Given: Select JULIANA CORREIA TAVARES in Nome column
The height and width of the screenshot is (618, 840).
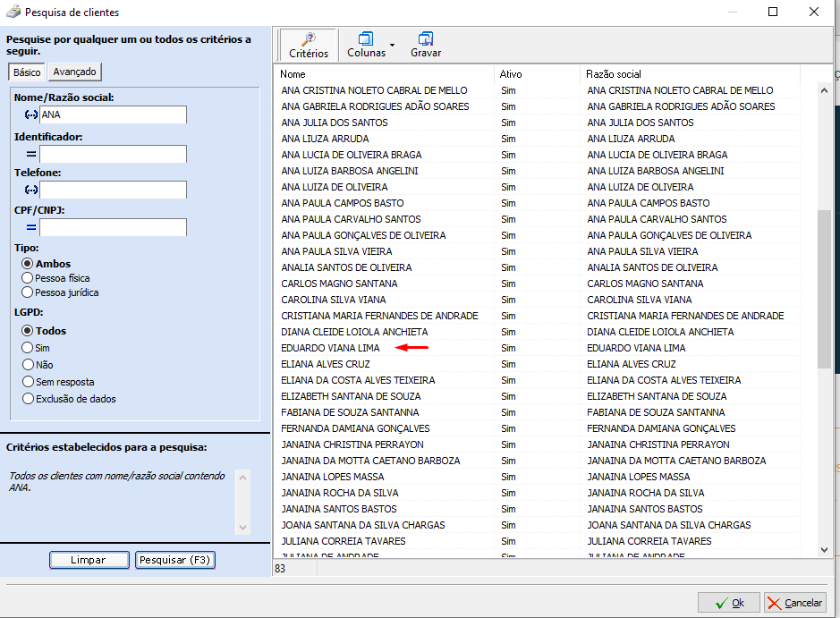Looking at the screenshot, I should [x=343, y=541].
